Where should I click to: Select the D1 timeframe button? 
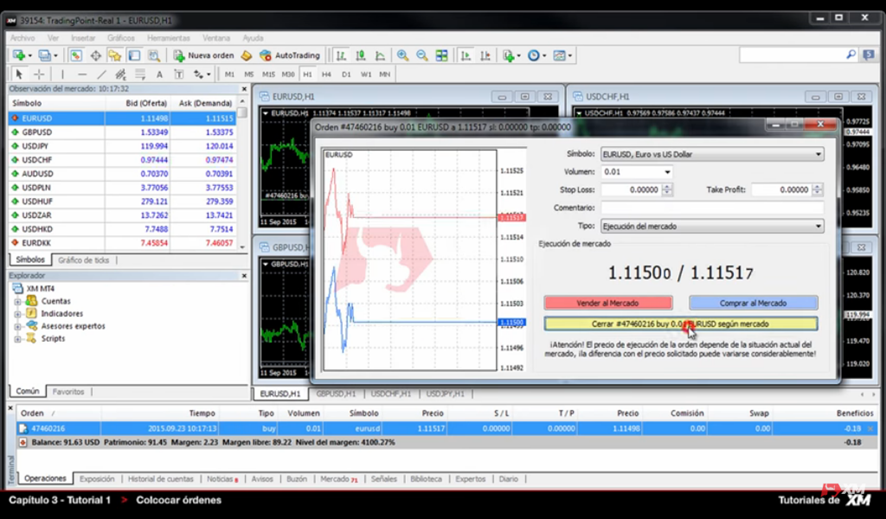tap(346, 74)
